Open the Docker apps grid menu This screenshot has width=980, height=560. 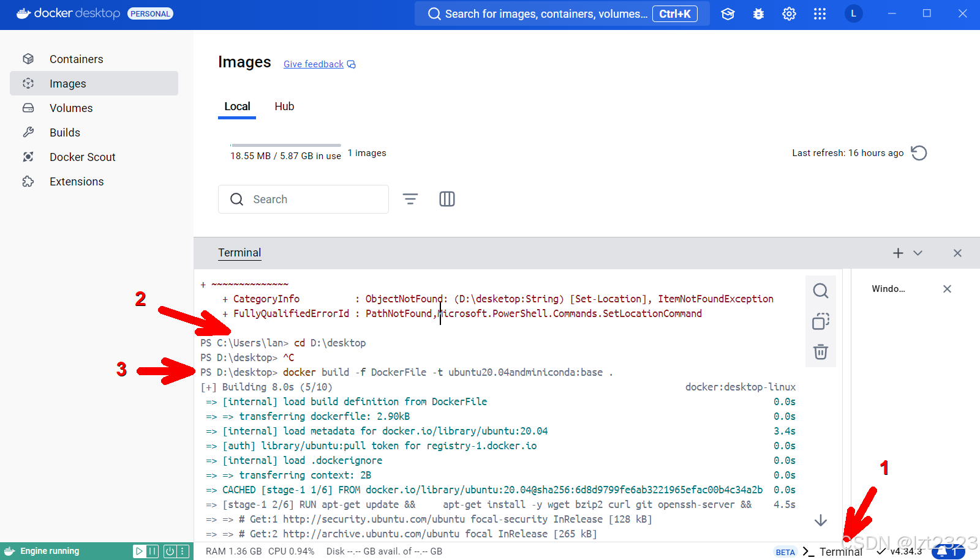tap(820, 13)
